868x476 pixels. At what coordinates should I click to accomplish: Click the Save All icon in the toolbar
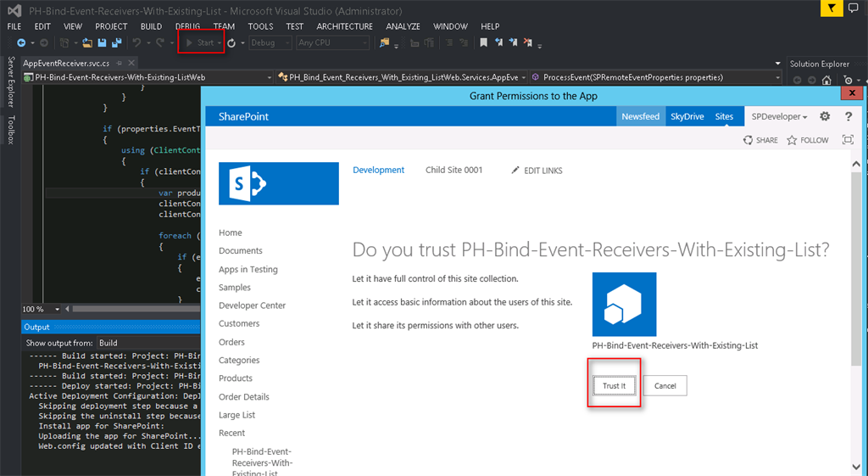(116, 42)
